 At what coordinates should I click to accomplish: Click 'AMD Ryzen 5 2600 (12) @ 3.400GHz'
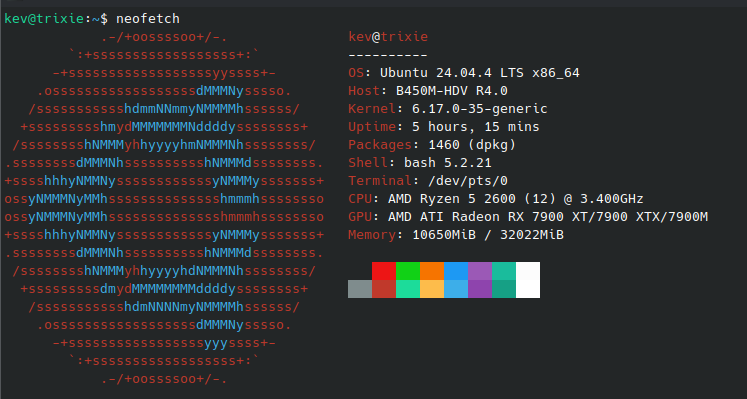(x=516, y=199)
